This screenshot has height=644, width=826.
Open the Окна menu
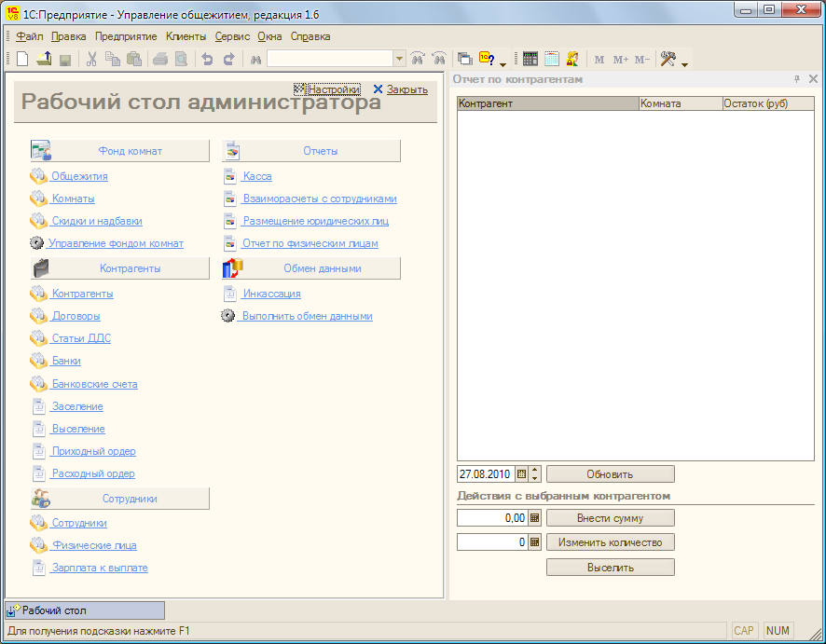(x=269, y=36)
